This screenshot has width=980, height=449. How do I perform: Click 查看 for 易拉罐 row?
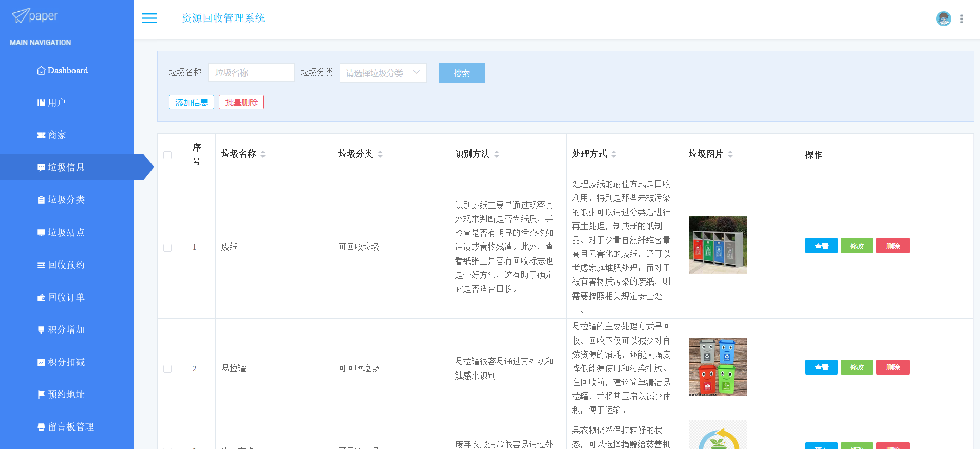pyautogui.click(x=821, y=367)
